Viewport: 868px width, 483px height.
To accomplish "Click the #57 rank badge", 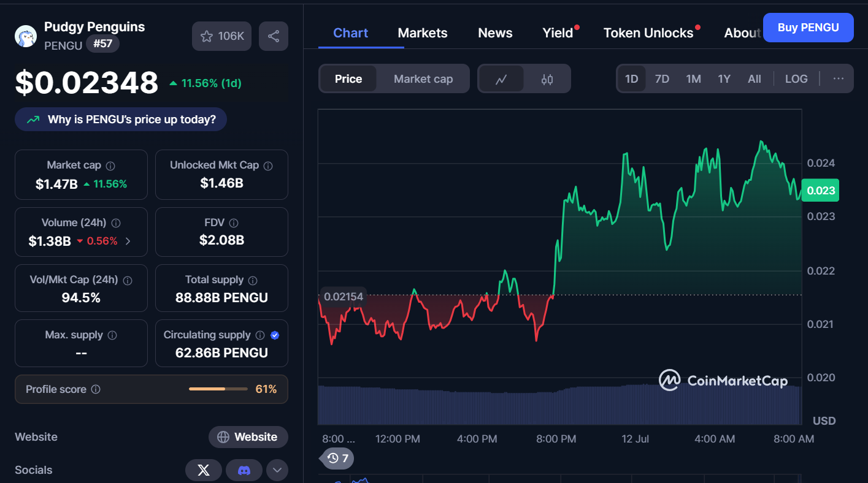I will (x=102, y=44).
